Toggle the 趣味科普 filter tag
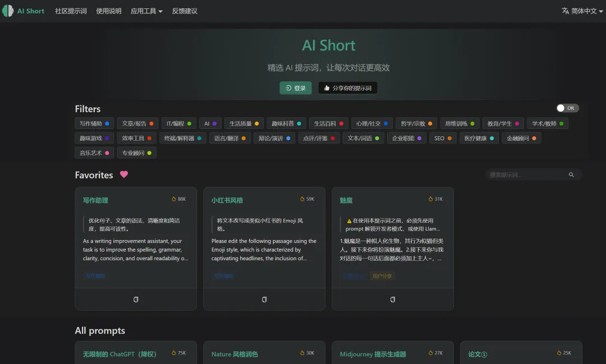The height and width of the screenshot is (364, 606). click(286, 123)
